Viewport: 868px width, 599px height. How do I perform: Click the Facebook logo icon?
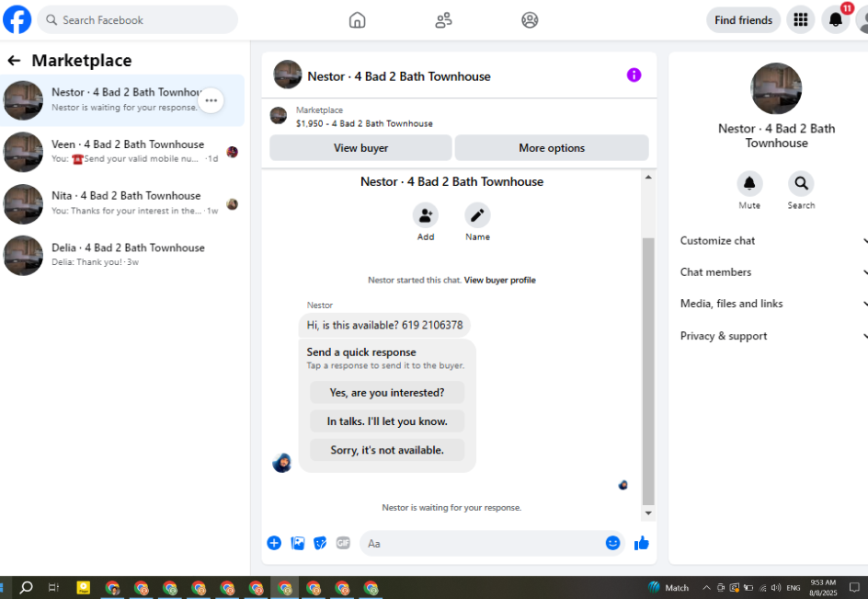click(x=17, y=20)
